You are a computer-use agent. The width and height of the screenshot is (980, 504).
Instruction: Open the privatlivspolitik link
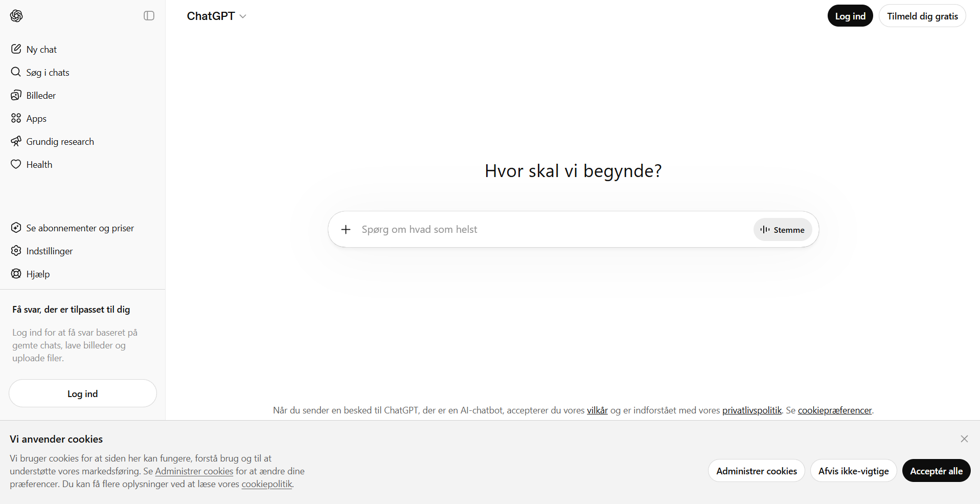pyautogui.click(x=752, y=410)
